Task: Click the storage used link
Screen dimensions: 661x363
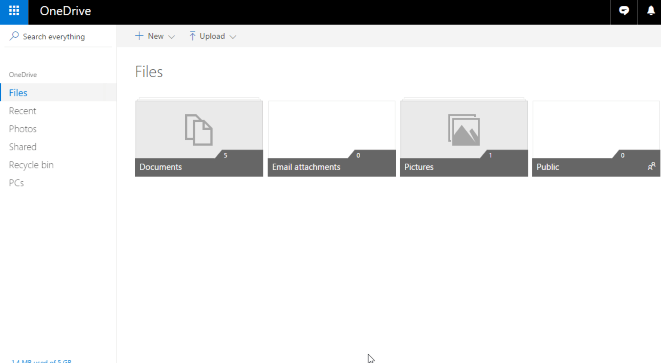Action: click(x=41, y=361)
